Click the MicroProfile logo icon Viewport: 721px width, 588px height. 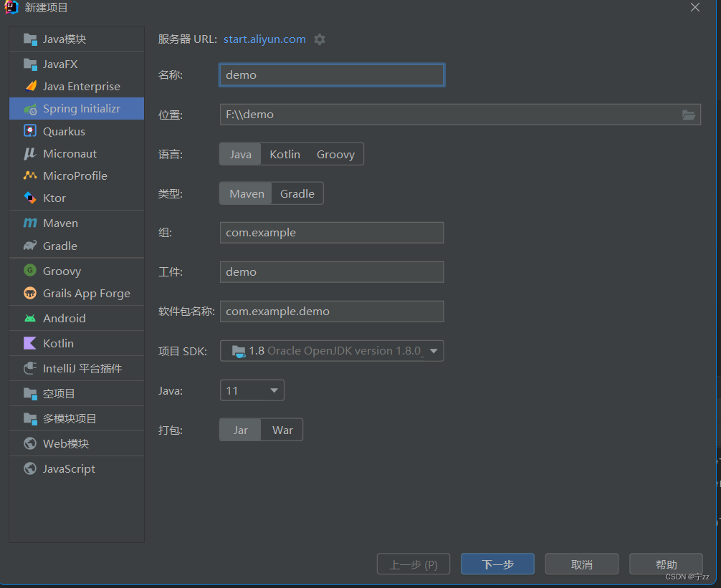point(30,175)
